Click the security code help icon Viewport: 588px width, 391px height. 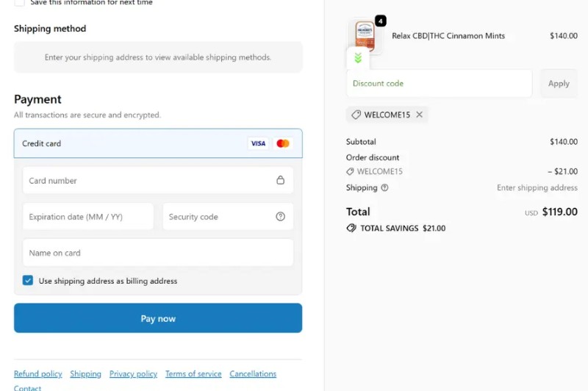281,216
